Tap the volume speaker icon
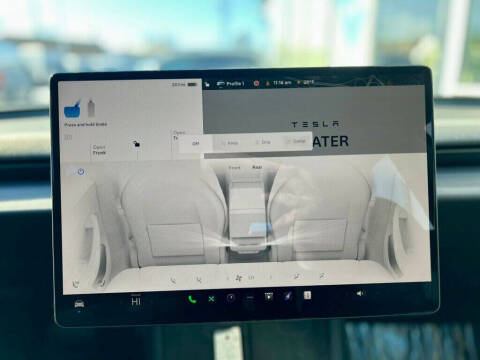 tap(360, 293)
